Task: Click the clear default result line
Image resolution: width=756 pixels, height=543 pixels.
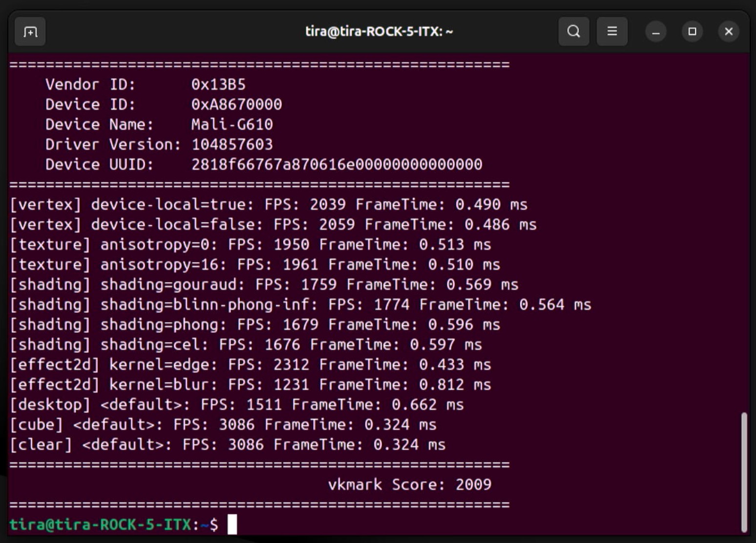Action: (x=228, y=445)
